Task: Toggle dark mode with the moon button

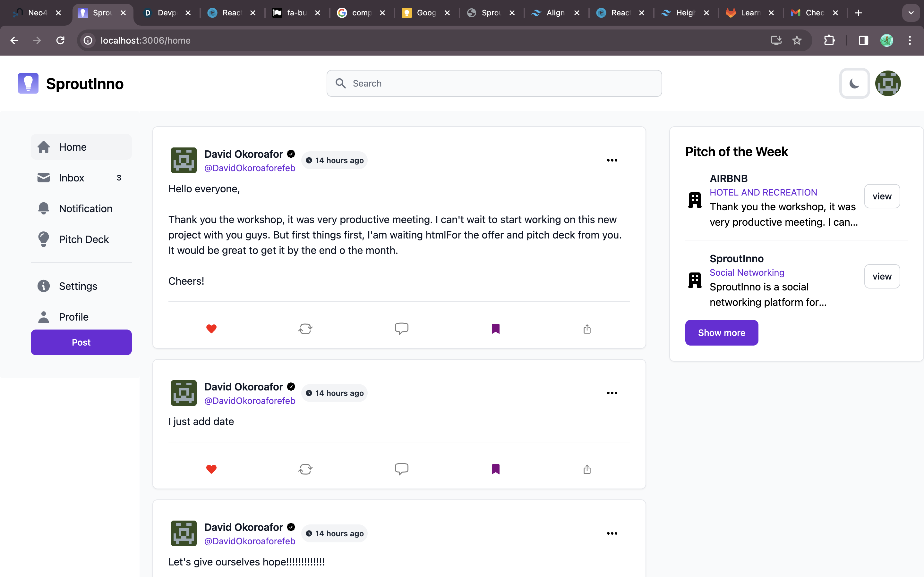Action: tap(854, 83)
